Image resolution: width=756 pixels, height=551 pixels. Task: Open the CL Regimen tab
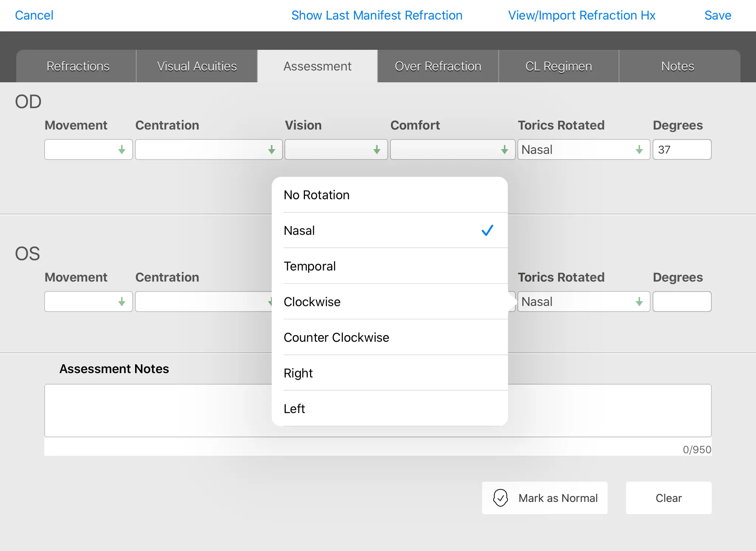(x=559, y=66)
